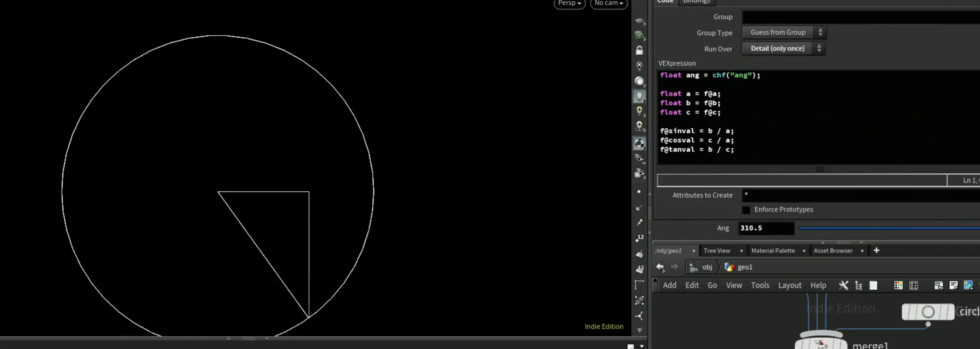Enable Enforce Prototypes checkbox

point(746,210)
